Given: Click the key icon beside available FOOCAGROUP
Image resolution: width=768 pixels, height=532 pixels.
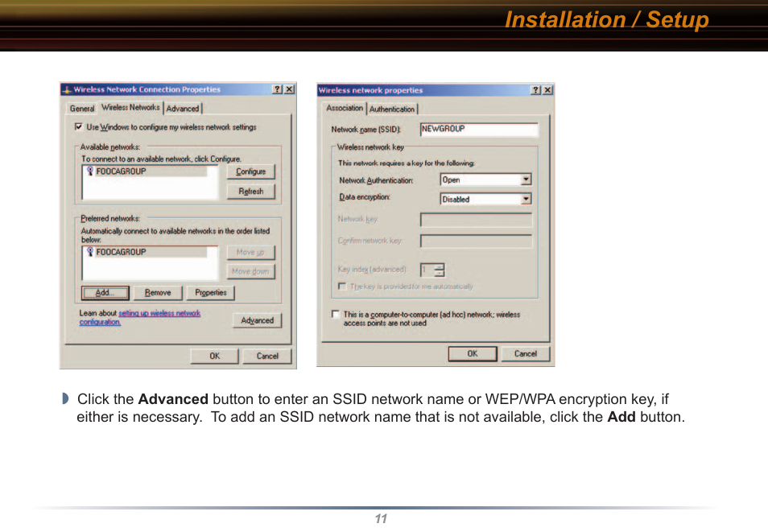Looking at the screenshot, I should tap(90, 171).
